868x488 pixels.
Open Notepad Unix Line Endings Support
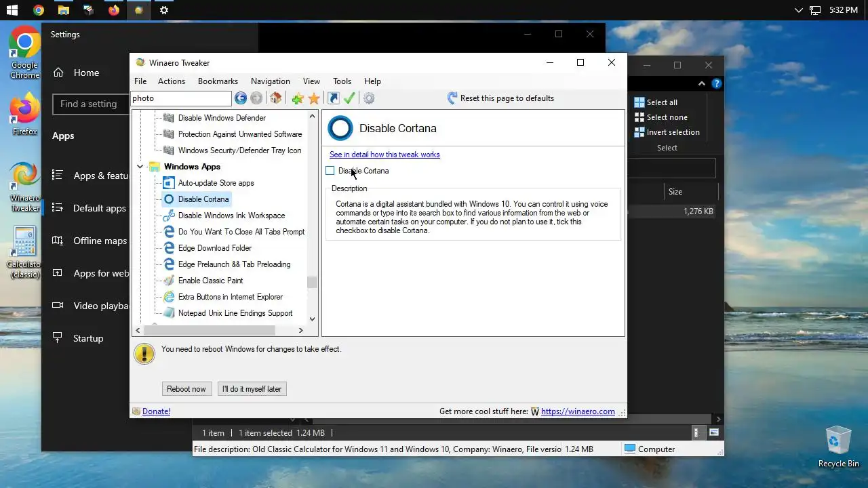coord(235,313)
